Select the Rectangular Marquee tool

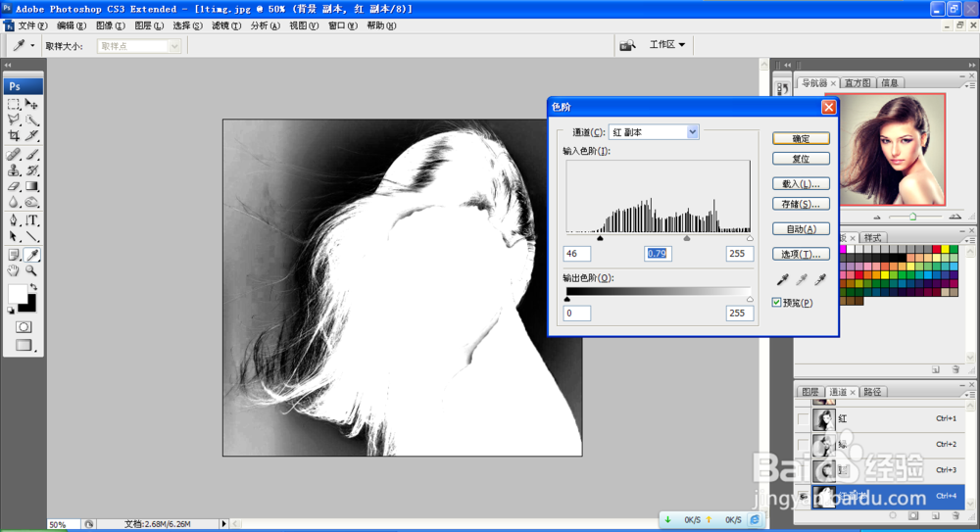14,105
